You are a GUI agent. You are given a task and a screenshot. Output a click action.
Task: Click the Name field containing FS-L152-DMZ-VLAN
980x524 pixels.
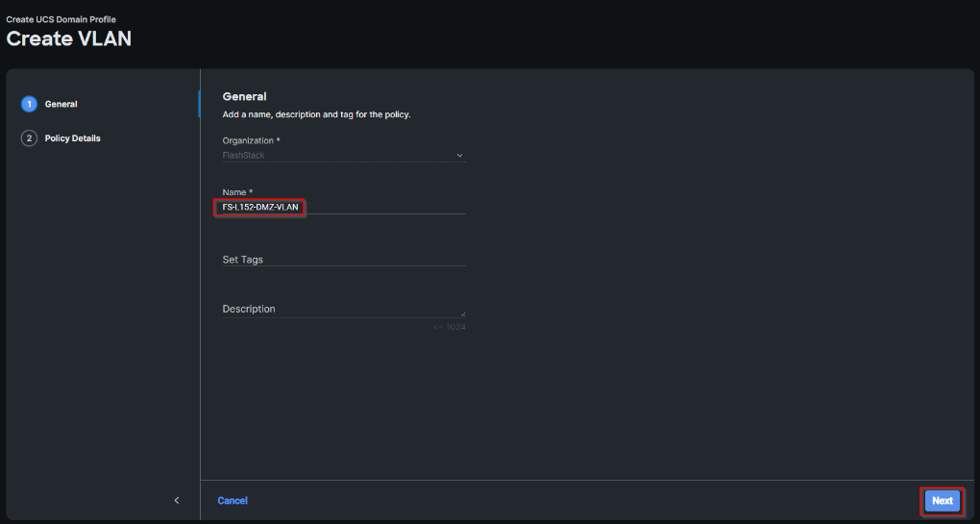pyautogui.click(x=342, y=206)
